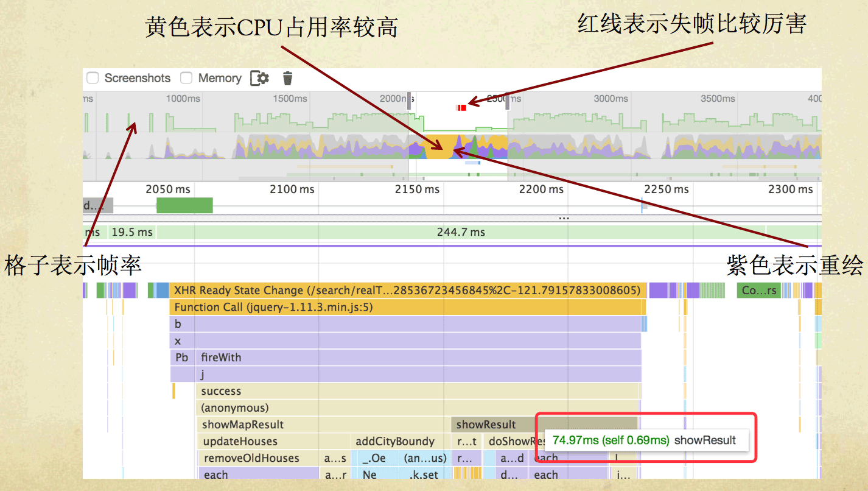
Task: Click the 2100 ms ruler label
Action: [292, 189]
